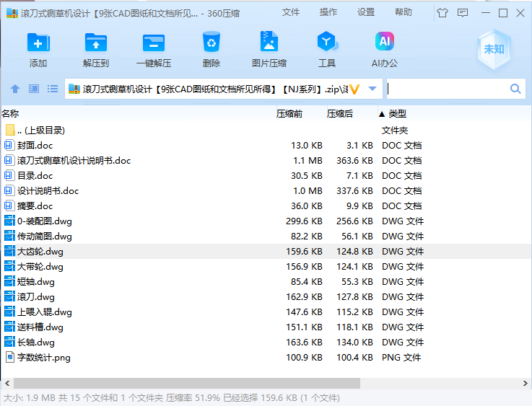Screen dimensions: 532x406
Task: Click the icon of 长轴.dwg
Action: point(9,343)
